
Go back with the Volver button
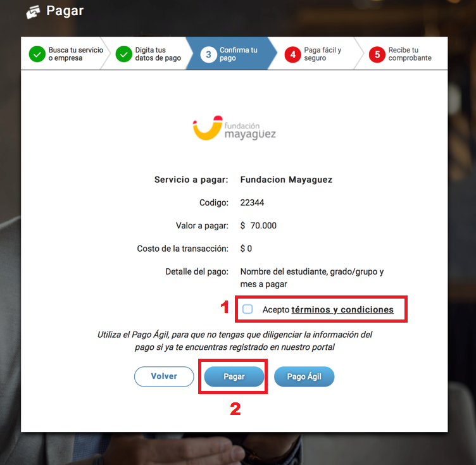point(164,376)
